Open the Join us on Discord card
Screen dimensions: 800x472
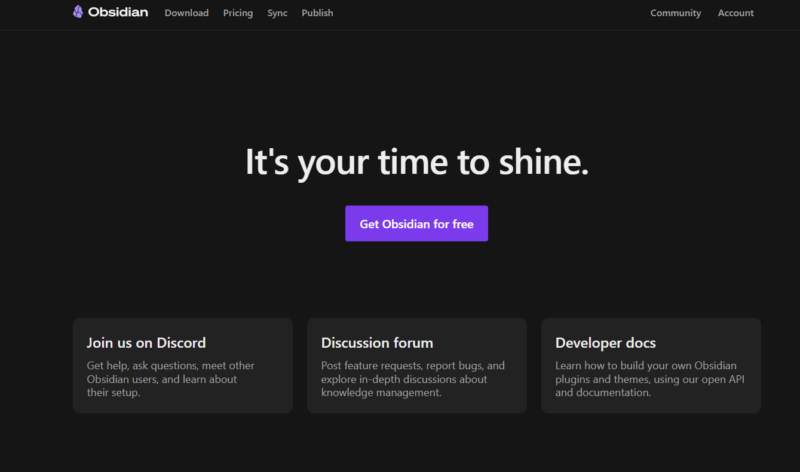(183, 365)
